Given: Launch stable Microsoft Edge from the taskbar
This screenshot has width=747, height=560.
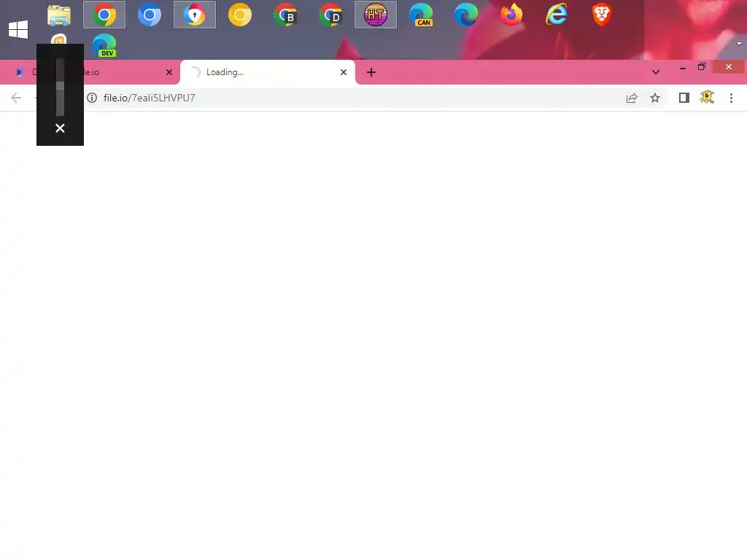Looking at the screenshot, I should coord(466,15).
